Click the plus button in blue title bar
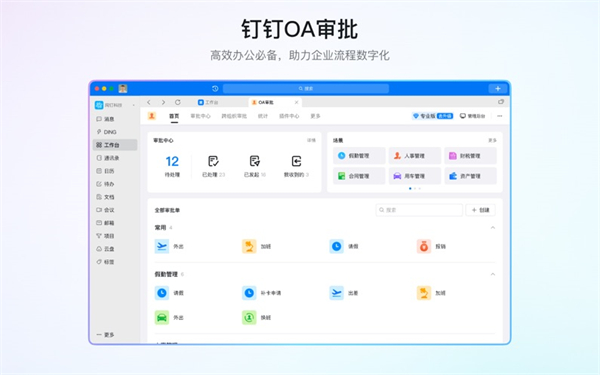This screenshot has height=375, width=600. click(x=498, y=88)
